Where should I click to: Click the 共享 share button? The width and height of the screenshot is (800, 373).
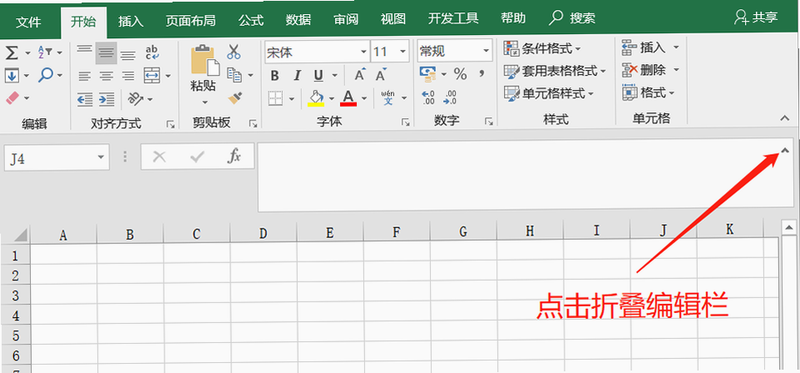point(756,18)
